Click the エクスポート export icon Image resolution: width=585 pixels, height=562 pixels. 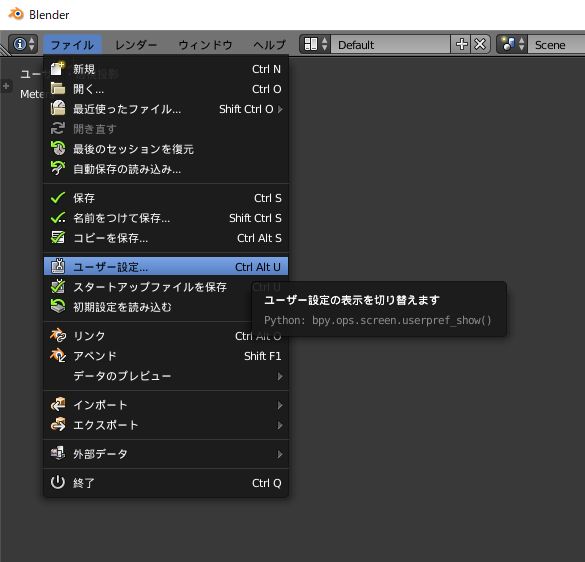[x=58, y=424]
